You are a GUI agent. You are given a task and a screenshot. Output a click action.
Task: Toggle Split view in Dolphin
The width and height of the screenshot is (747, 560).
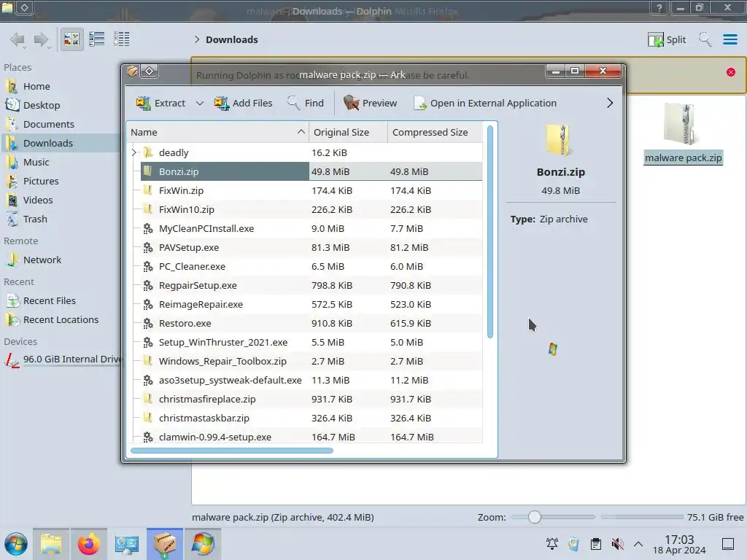click(667, 39)
